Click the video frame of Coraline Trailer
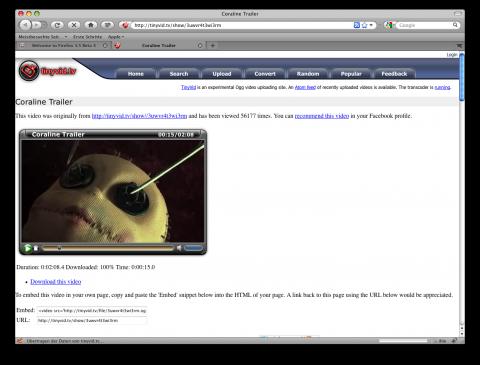The width and height of the screenshot is (480, 365). 113,191
